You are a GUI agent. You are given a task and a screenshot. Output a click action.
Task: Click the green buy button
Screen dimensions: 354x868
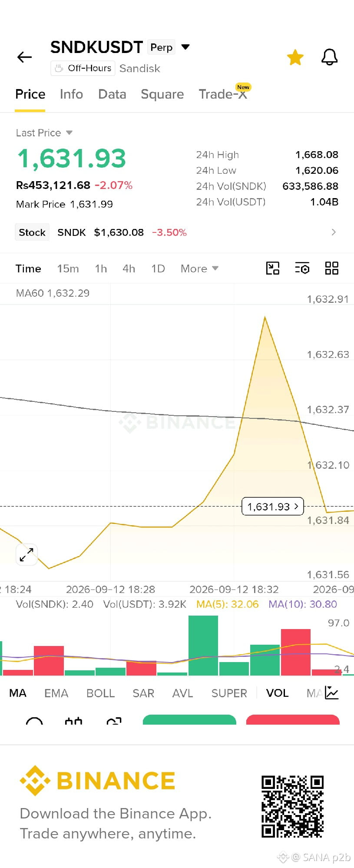[x=189, y=719]
